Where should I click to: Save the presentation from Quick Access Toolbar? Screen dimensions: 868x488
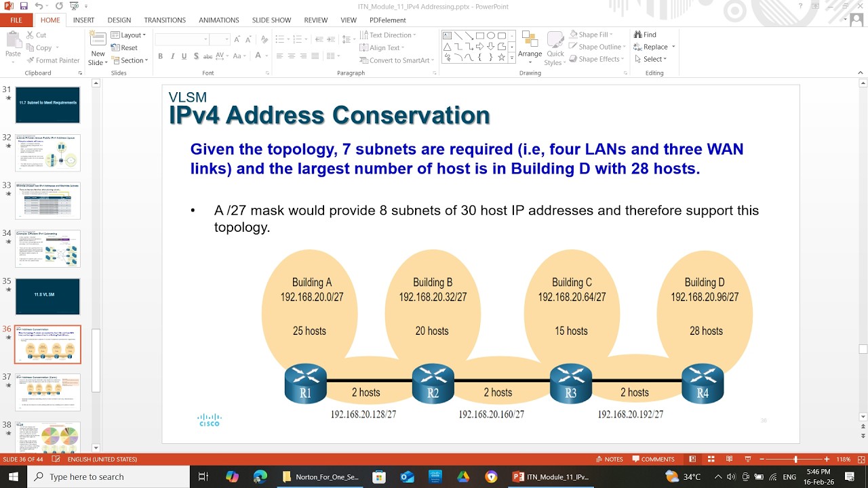point(24,6)
